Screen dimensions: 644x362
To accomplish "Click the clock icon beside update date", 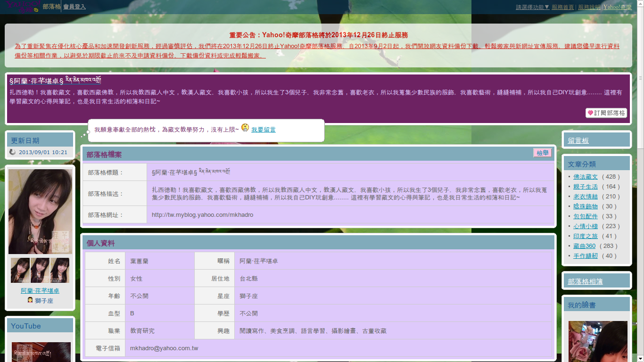I will [x=13, y=152].
